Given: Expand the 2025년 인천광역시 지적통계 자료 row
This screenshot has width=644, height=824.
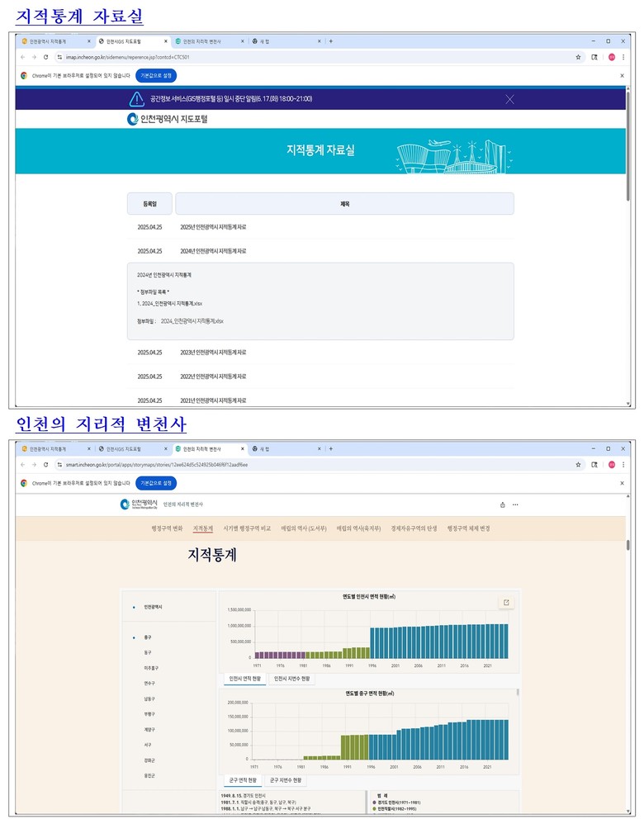Looking at the screenshot, I should [x=213, y=226].
